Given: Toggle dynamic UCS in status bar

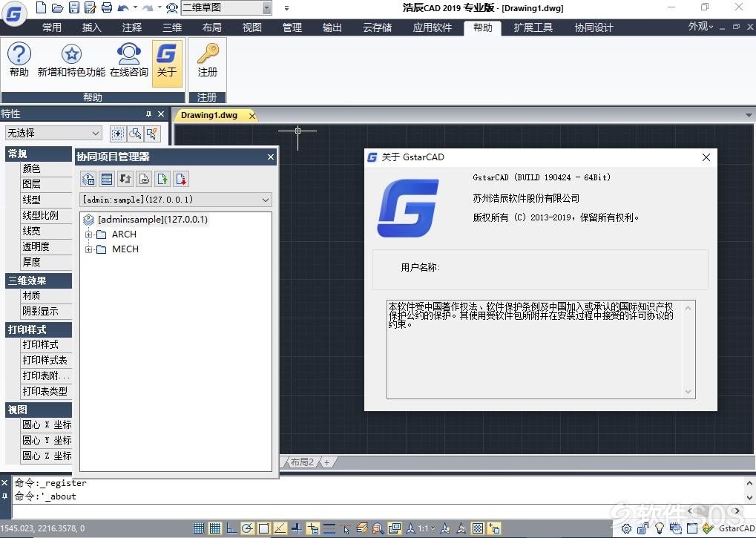Looking at the screenshot, I should tap(297, 528).
